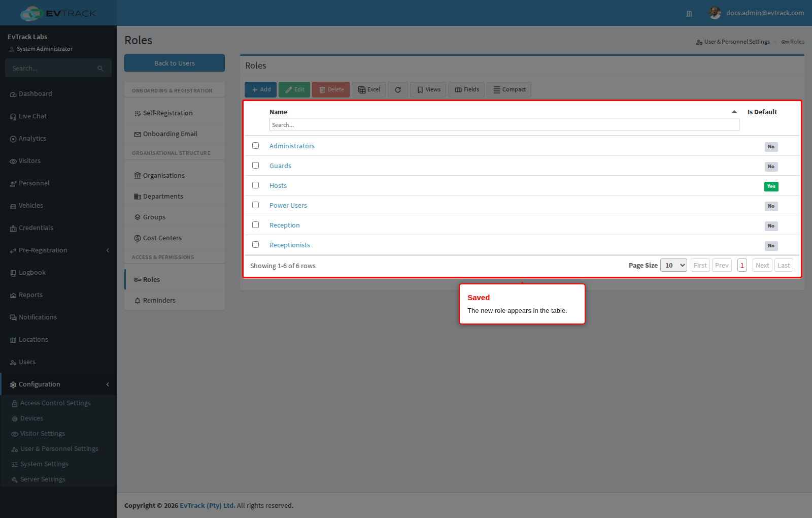Screen dimensions: 812x518
Task: Open Organisations settings page
Action: (x=175, y=176)
